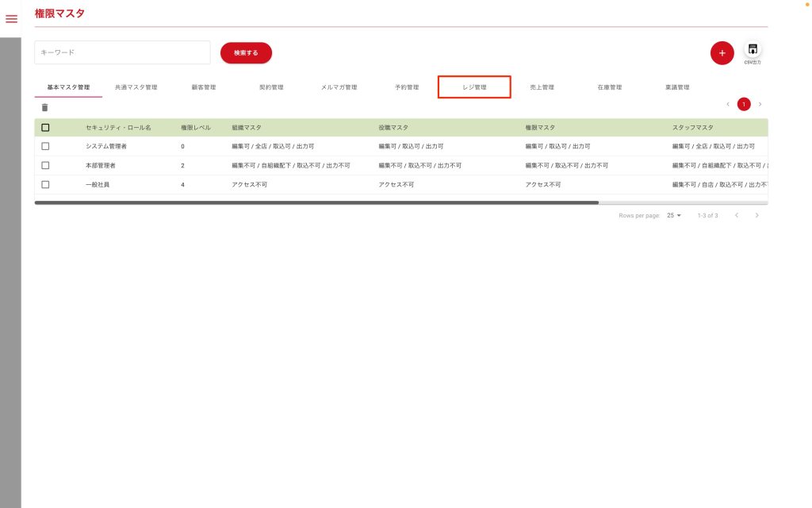Open the Rows per page dropdown
Screen dimensions: 812x508
click(674, 215)
